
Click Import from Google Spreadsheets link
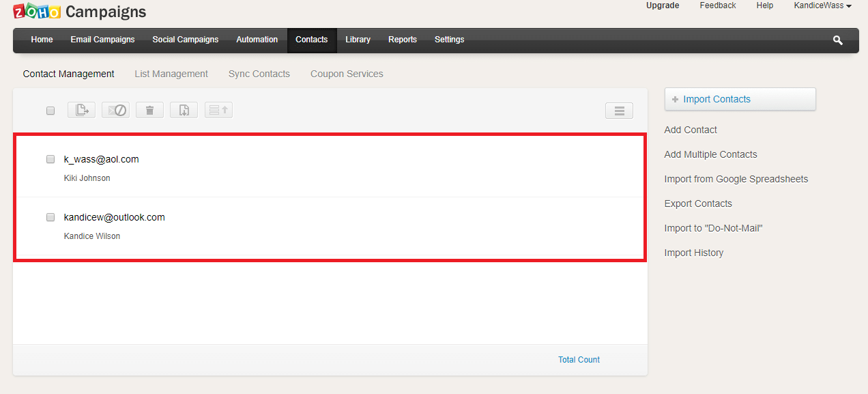736,179
